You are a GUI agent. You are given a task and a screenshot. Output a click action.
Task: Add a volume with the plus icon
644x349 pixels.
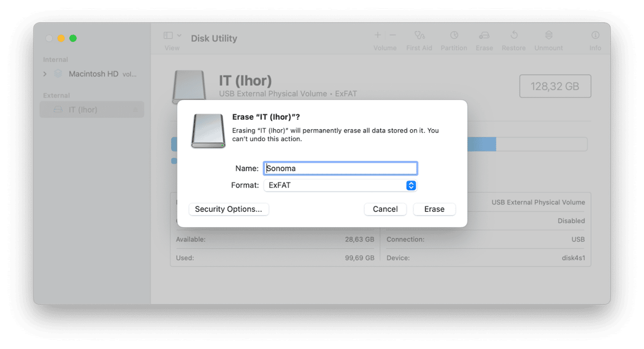tap(378, 35)
